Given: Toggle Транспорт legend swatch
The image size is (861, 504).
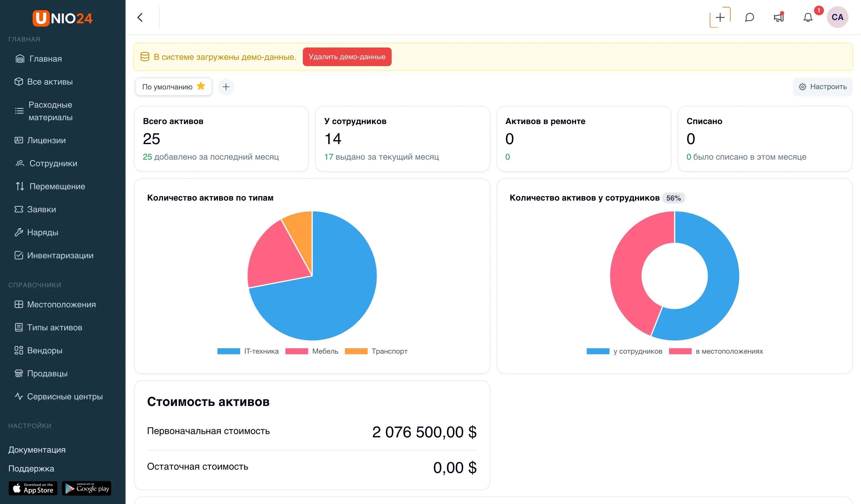Looking at the screenshot, I should tap(356, 351).
